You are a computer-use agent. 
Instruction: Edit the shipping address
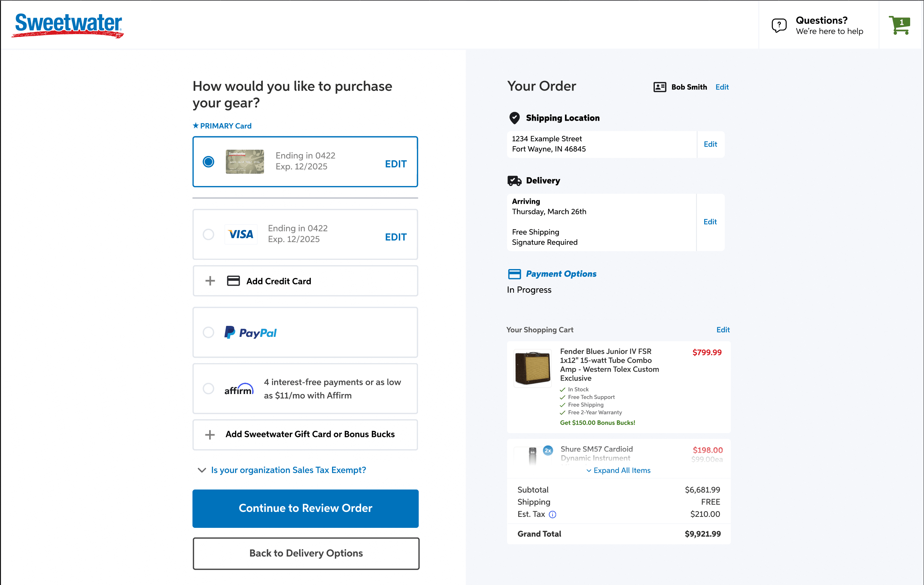point(710,144)
